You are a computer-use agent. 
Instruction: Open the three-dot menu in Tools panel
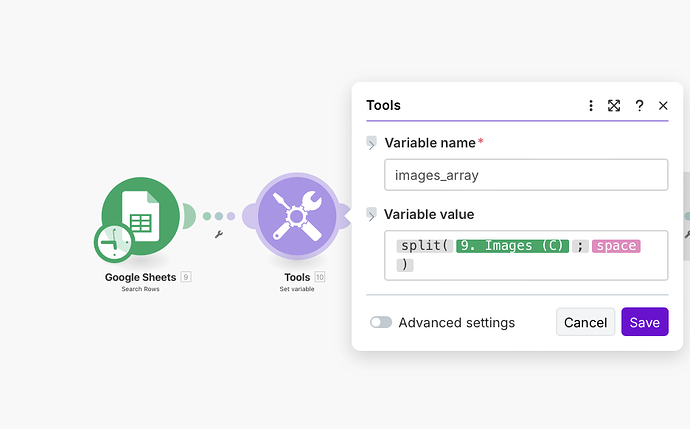[591, 105]
